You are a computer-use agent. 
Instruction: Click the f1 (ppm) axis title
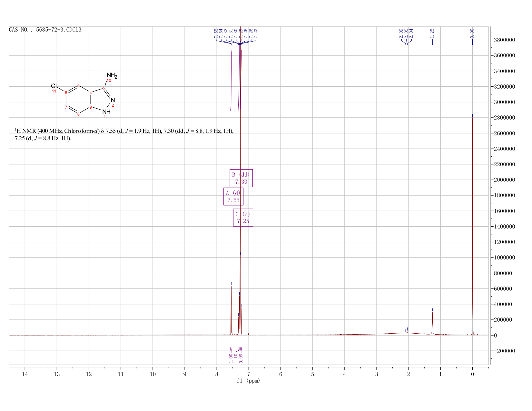[248, 381]
